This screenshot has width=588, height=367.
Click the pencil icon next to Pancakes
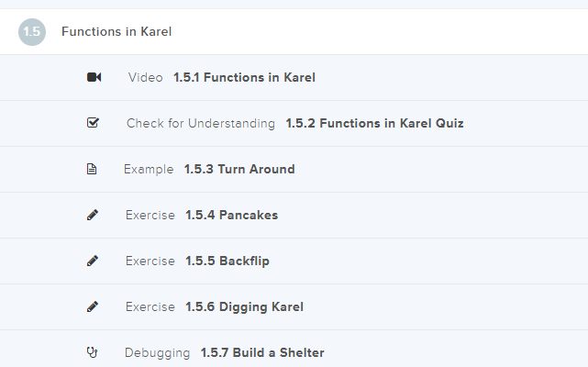pyautogui.click(x=93, y=216)
